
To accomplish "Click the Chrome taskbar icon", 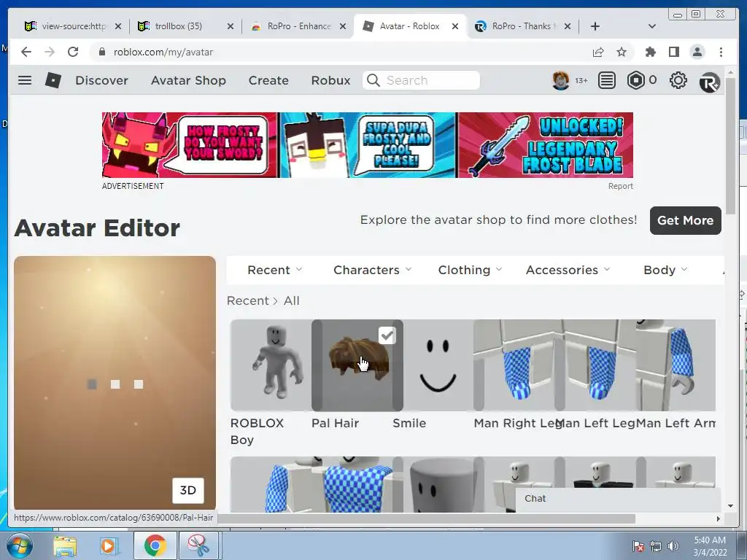I will (155, 545).
